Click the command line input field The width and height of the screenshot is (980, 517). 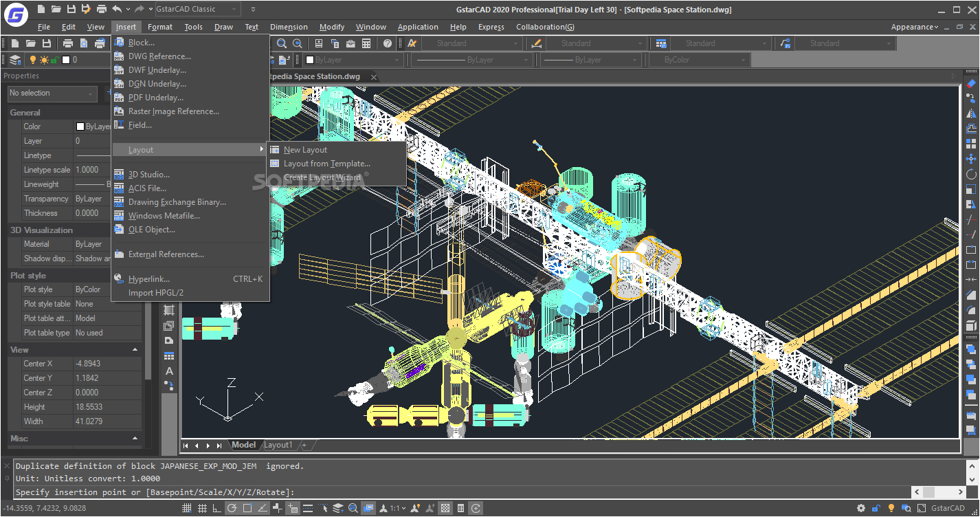click(x=462, y=492)
